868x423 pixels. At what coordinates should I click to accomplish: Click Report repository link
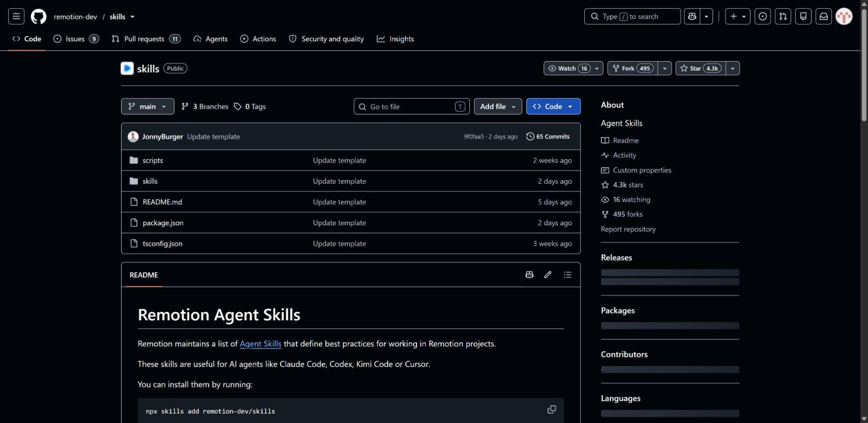pyautogui.click(x=628, y=229)
